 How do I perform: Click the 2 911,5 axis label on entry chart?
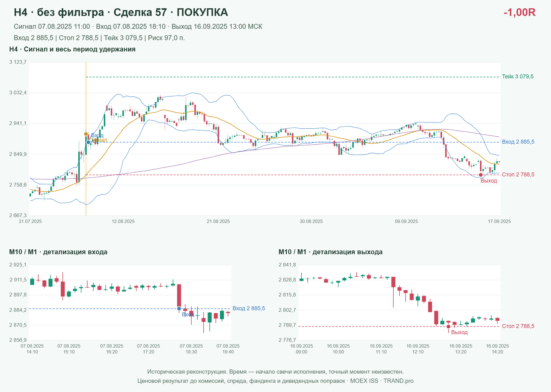[x=18, y=280]
